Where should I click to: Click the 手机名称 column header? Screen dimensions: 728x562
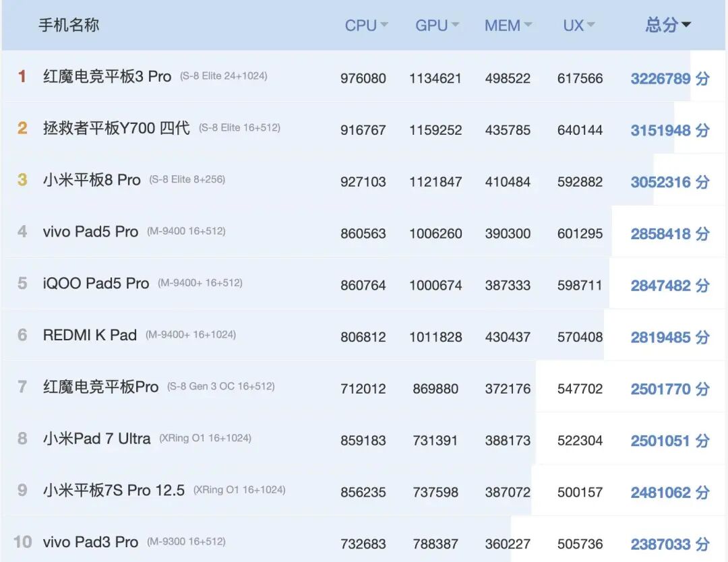coord(69,25)
